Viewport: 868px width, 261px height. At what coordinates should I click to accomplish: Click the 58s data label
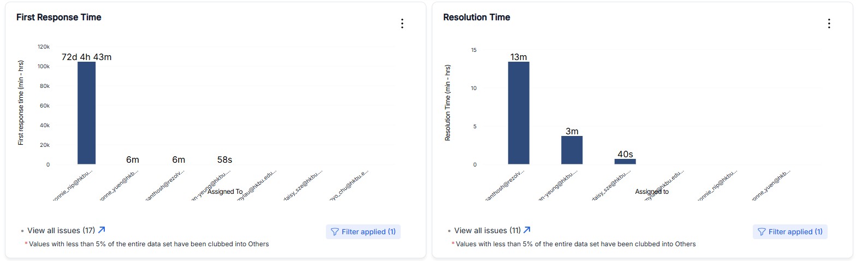[225, 160]
